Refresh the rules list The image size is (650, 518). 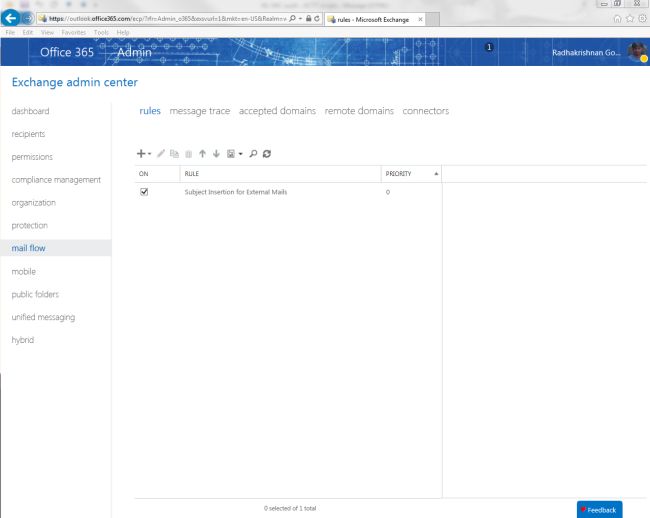[267, 154]
